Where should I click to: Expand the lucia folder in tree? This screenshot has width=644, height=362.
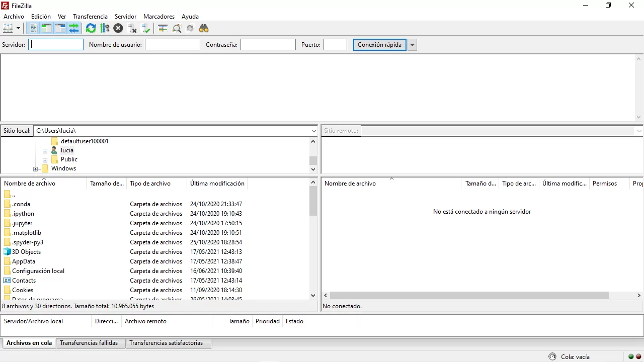point(45,151)
